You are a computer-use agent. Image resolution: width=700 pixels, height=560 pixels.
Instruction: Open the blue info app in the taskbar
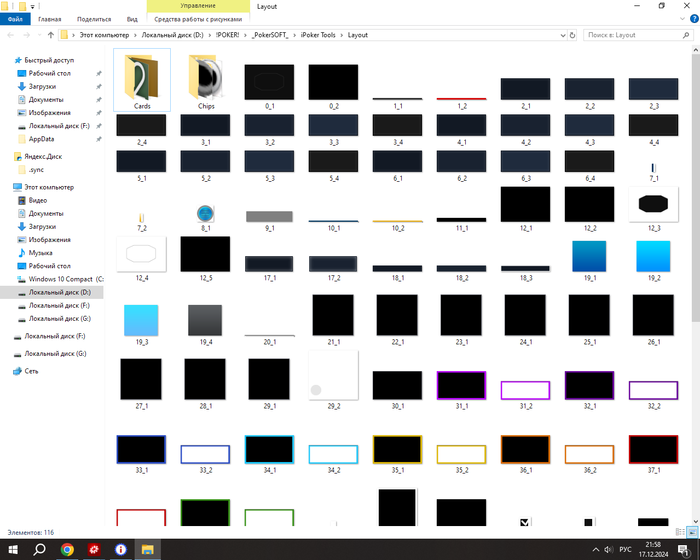121,549
